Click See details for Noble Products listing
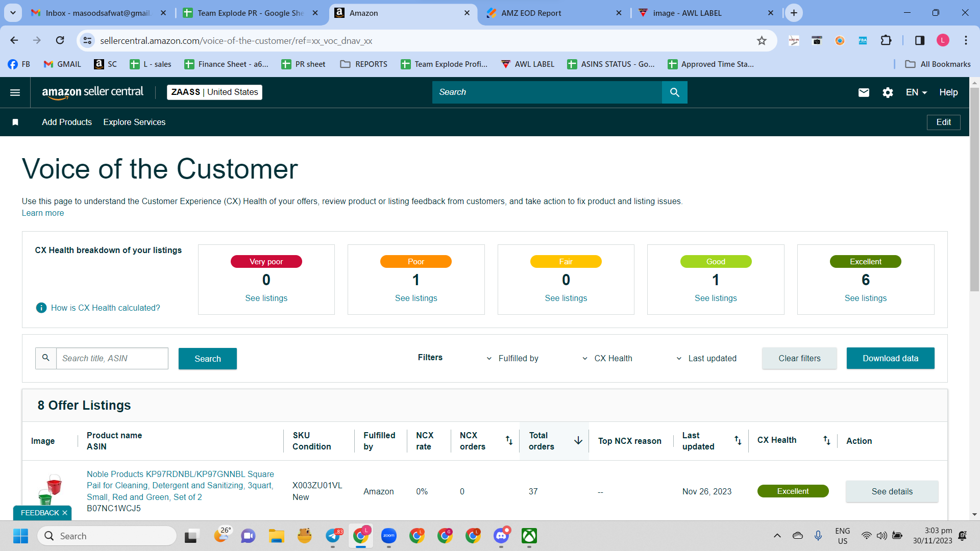Image resolution: width=980 pixels, height=551 pixels. point(892,491)
